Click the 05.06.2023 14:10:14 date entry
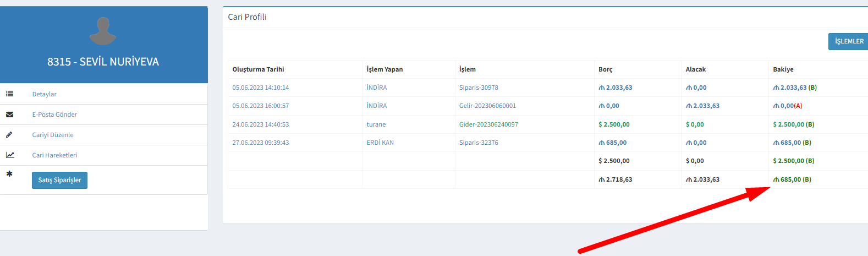 point(260,88)
